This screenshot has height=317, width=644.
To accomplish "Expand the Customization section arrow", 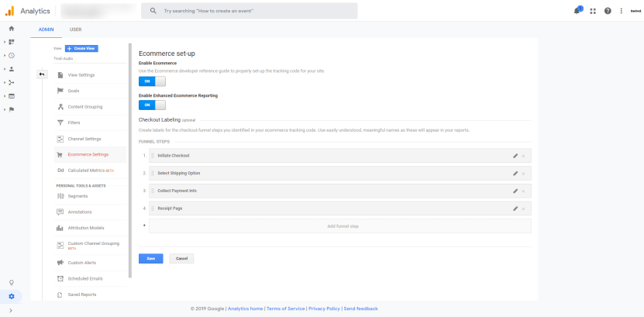I will click(5, 42).
